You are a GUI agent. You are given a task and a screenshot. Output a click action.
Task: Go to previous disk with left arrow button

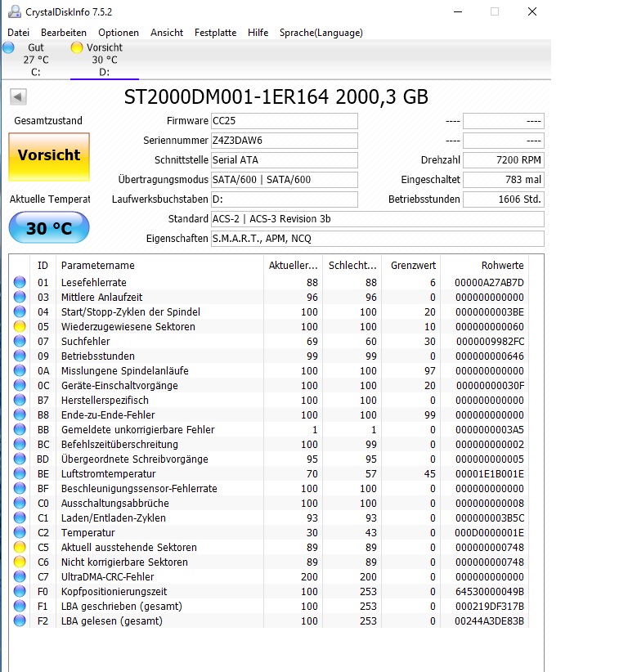[19, 96]
